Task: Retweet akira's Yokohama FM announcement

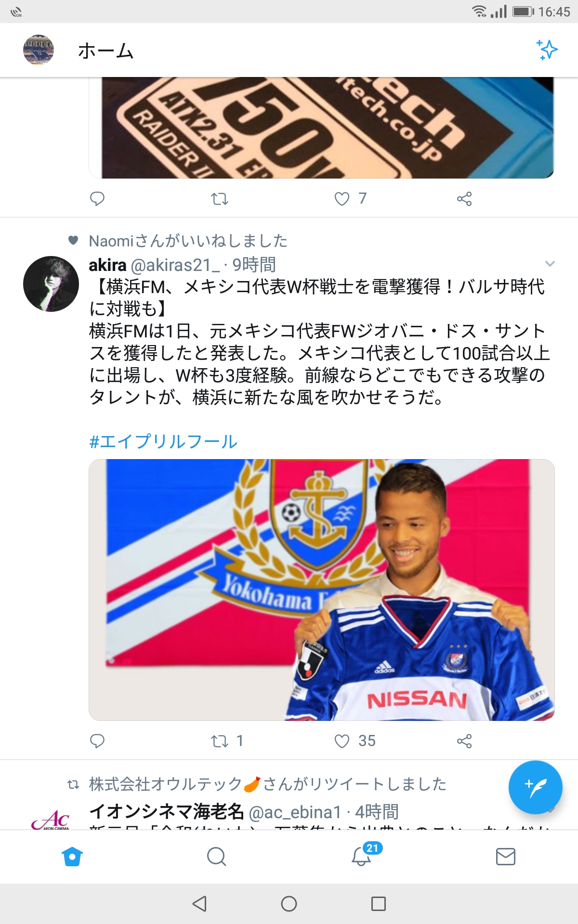Action: point(220,741)
